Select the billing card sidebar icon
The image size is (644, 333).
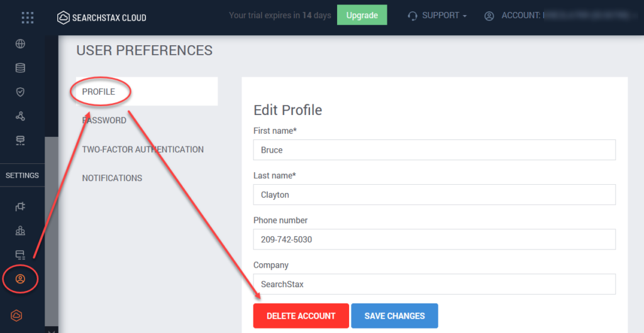20,255
